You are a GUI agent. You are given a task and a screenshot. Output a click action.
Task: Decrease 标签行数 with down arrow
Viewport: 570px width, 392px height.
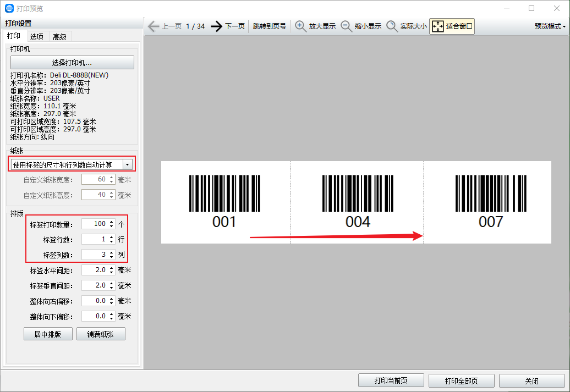(112, 242)
